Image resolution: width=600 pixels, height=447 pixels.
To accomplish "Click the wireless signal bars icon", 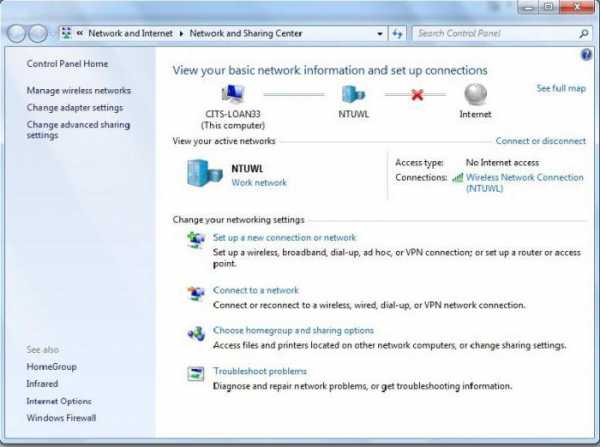I will [x=457, y=178].
